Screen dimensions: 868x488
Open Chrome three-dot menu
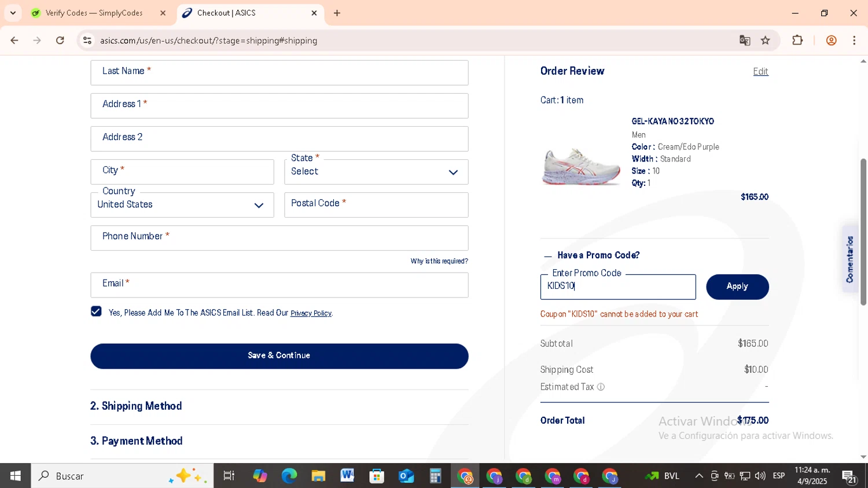pos(854,41)
